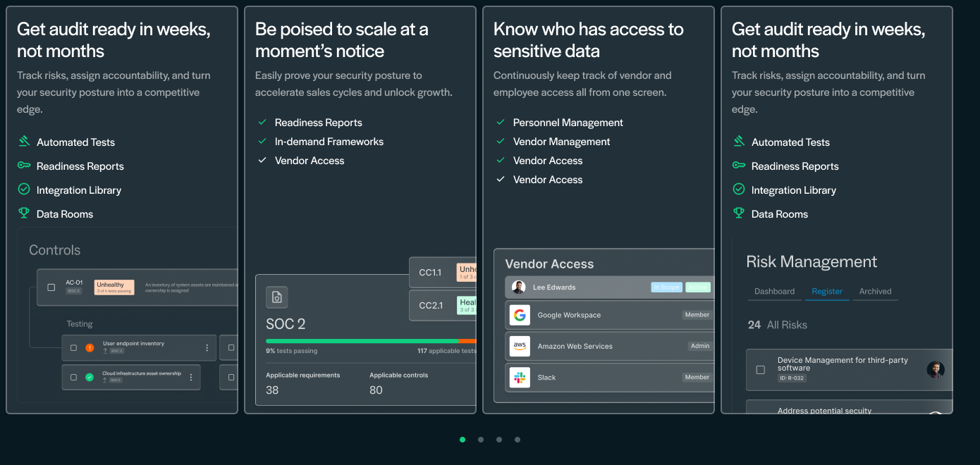This screenshot has height=465, width=980.
Task: Open the CC1.1 control card
Action: (x=443, y=272)
